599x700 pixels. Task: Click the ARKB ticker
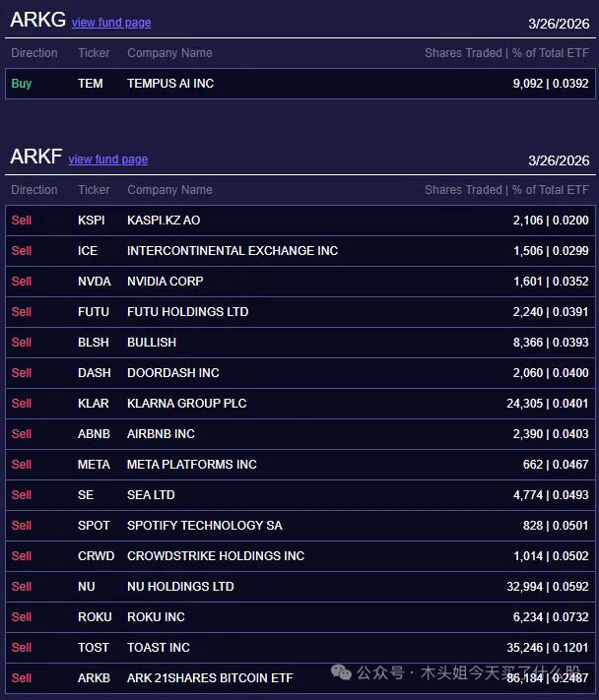[94, 678]
